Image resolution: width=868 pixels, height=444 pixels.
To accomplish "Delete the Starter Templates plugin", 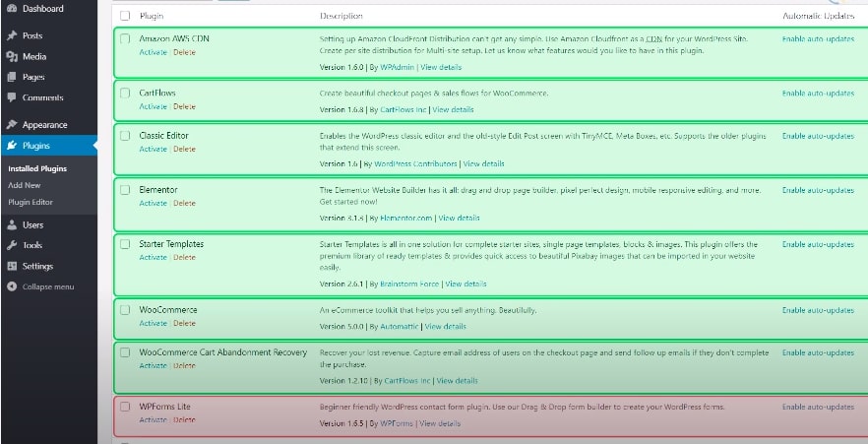I will [x=184, y=258].
